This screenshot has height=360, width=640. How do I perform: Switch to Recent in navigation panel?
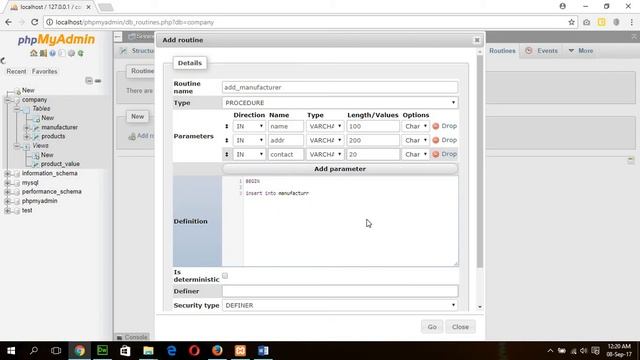pos(16,71)
